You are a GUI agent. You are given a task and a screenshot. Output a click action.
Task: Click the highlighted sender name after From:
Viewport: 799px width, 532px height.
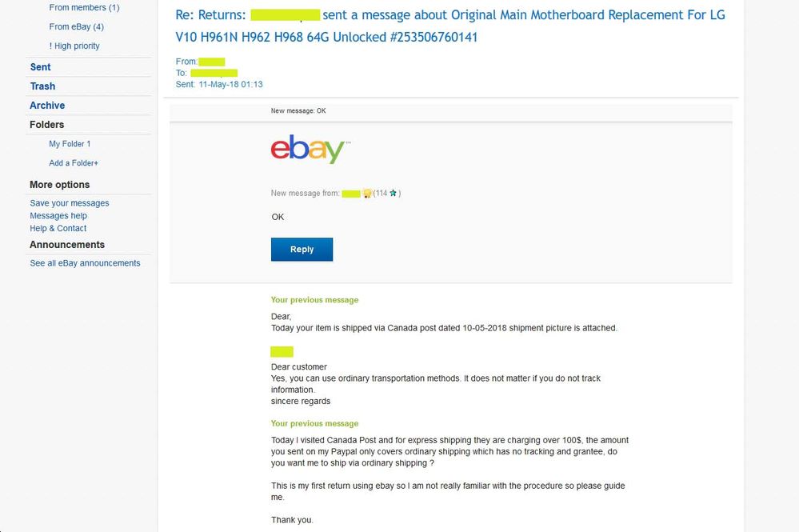click(211, 62)
